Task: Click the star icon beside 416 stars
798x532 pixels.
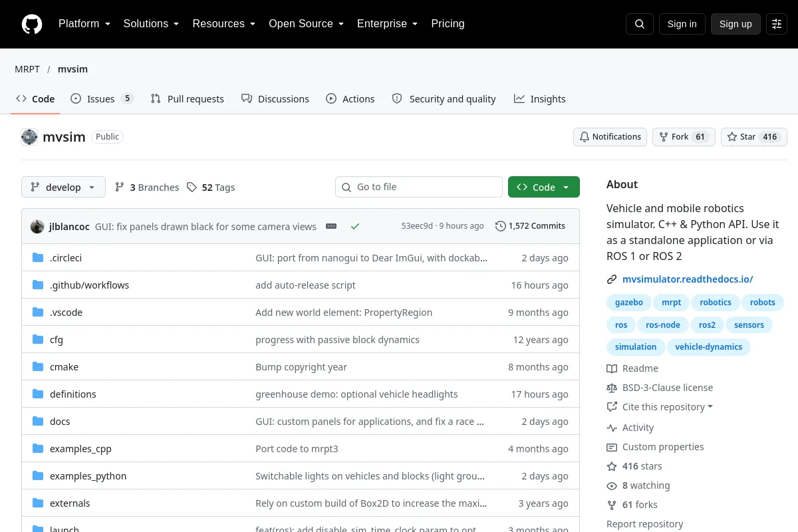Action: pos(612,466)
